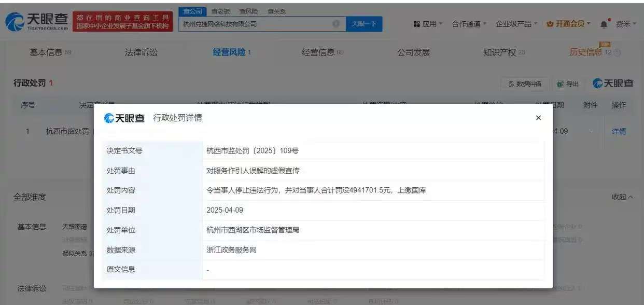Screen dimensions: 644x305
Task: Open 详情 link in penalty row
Action: click(x=619, y=131)
